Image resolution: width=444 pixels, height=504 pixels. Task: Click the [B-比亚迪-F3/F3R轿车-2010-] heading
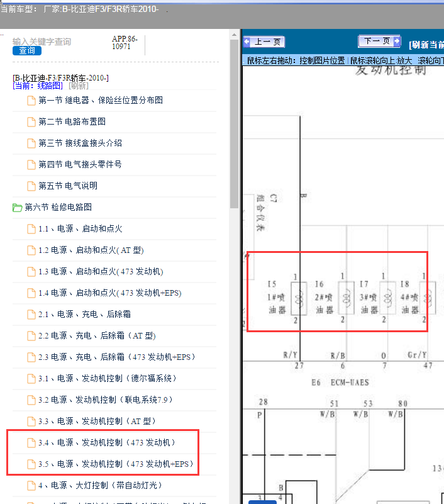(61, 78)
